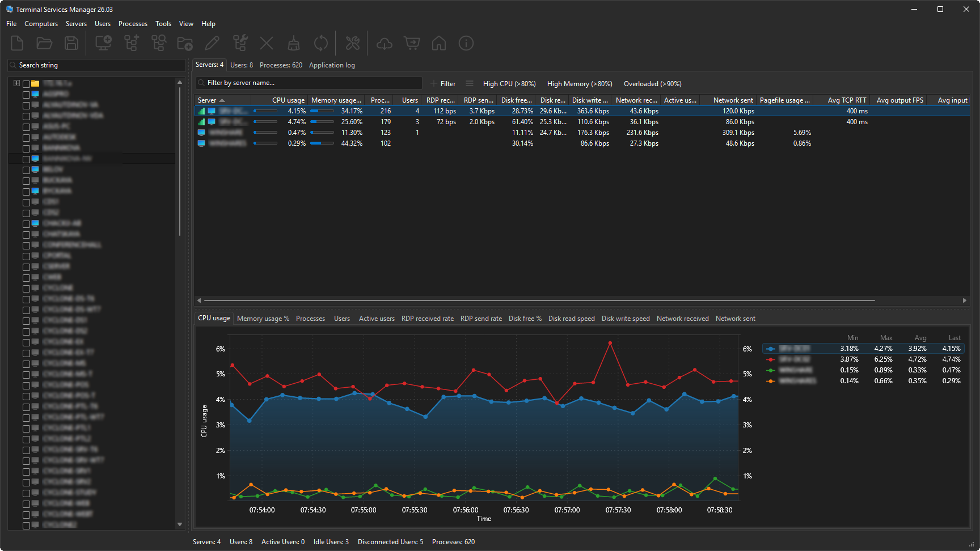The height and width of the screenshot is (551, 980).
Task: Click the Edit pencil icon
Action: pyautogui.click(x=212, y=43)
